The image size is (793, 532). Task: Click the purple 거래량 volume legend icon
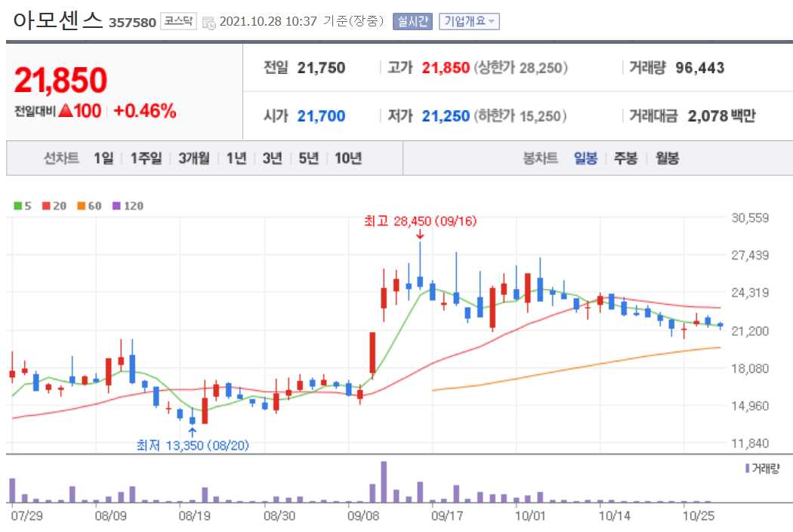point(746,469)
